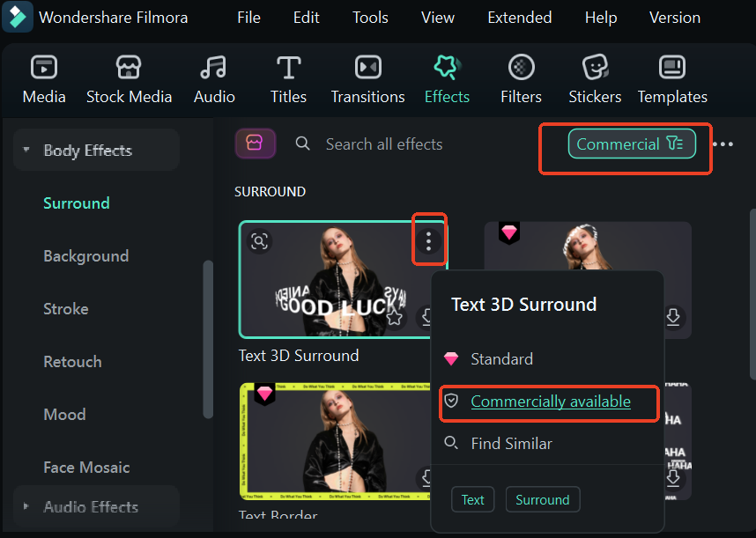Image resolution: width=756 pixels, height=538 pixels.
Task: Open the Filters section
Action: 521,79
